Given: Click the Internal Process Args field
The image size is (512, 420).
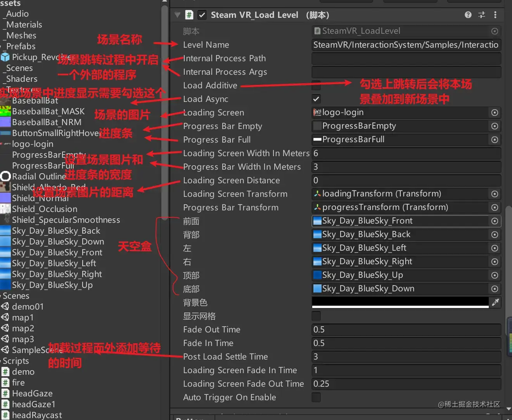Looking at the screenshot, I should (406, 72).
